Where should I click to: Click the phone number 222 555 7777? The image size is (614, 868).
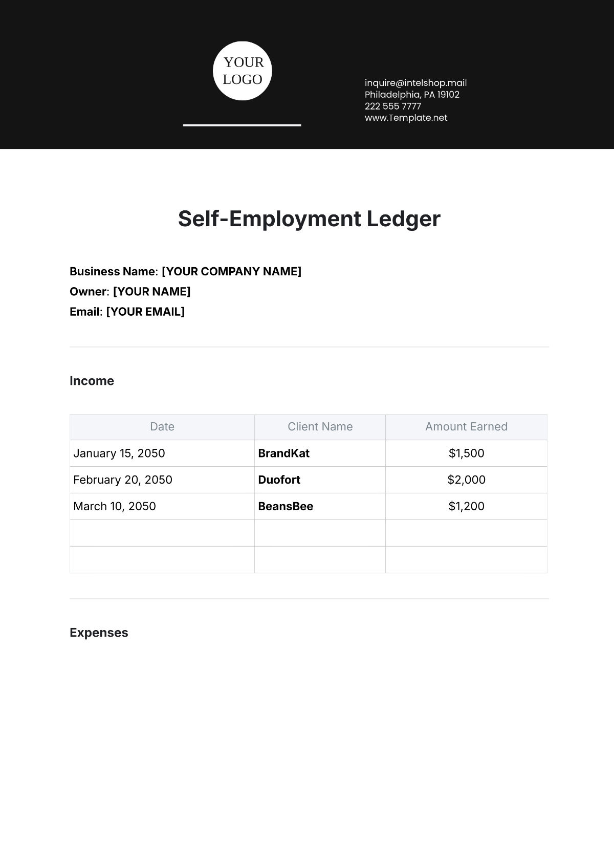tap(392, 106)
